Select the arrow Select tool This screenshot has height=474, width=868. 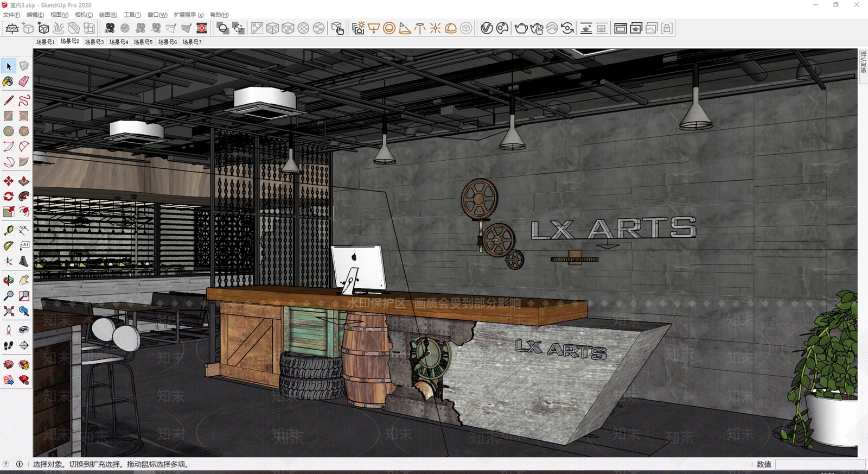tap(9, 66)
